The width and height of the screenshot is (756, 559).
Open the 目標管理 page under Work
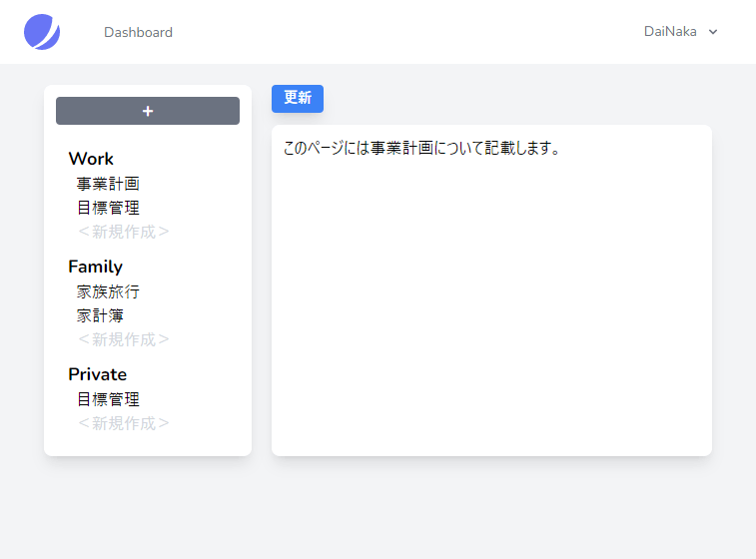tap(108, 208)
